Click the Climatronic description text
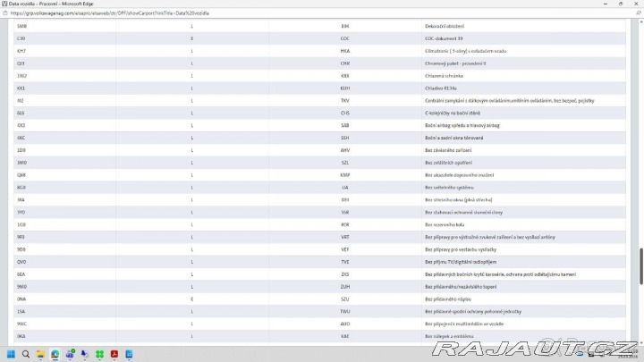Image resolution: width=644 pixels, height=362 pixels. 466,52
